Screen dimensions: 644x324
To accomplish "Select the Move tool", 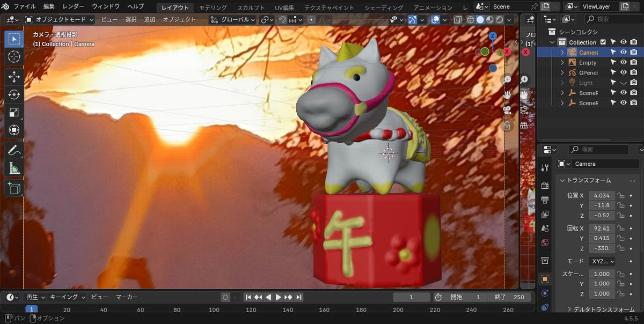I will (x=14, y=77).
